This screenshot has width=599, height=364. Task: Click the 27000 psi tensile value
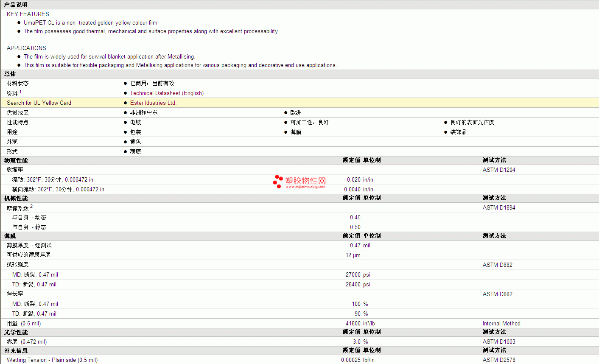coord(358,274)
